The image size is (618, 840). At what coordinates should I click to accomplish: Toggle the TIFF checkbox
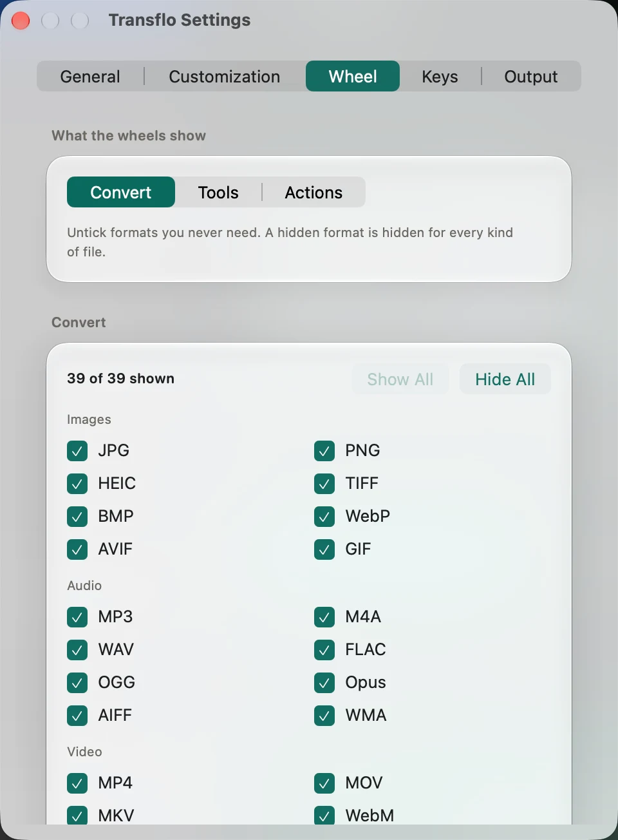324,484
